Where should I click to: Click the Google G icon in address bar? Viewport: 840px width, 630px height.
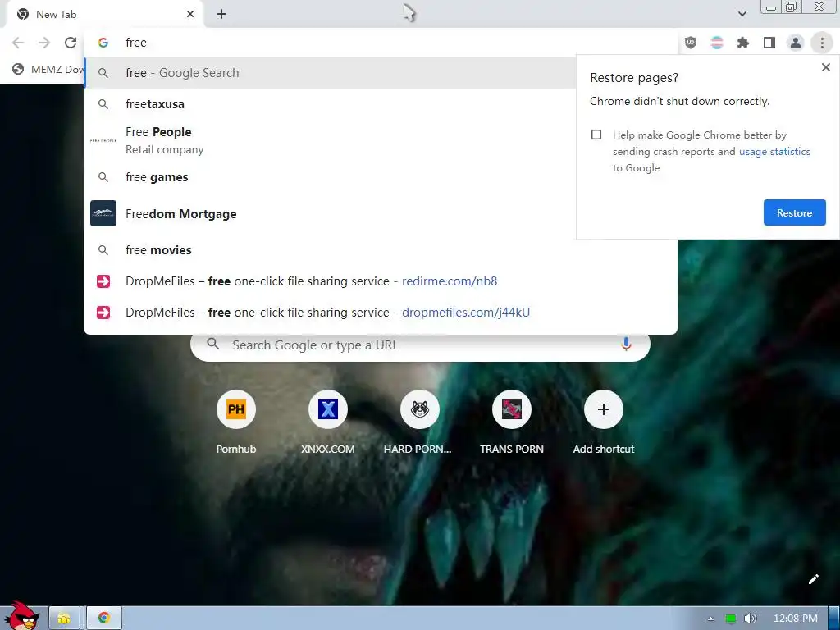click(103, 43)
